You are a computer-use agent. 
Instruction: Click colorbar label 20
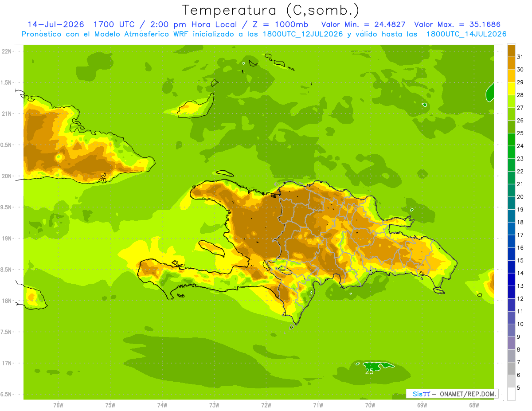click(x=520, y=196)
